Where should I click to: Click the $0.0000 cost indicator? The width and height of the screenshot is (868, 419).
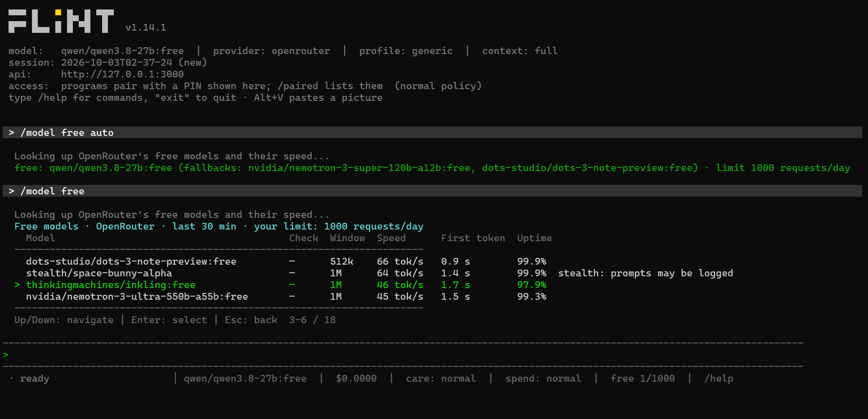pyautogui.click(x=356, y=378)
